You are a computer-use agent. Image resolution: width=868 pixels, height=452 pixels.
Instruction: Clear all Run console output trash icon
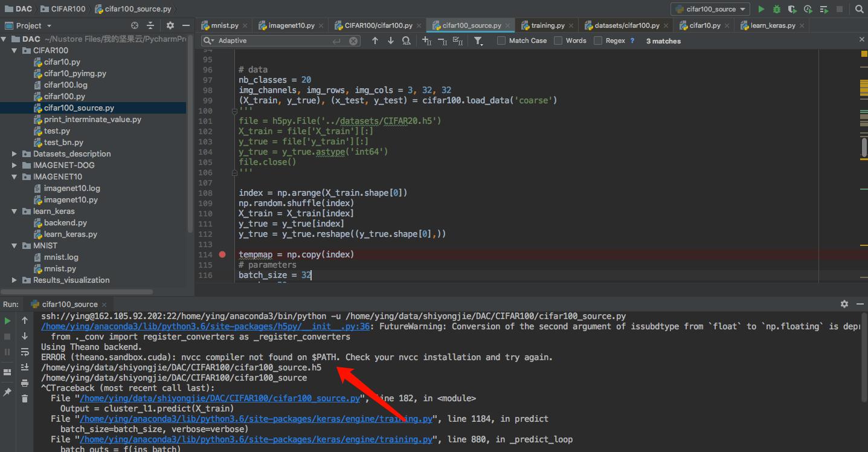[25, 399]
